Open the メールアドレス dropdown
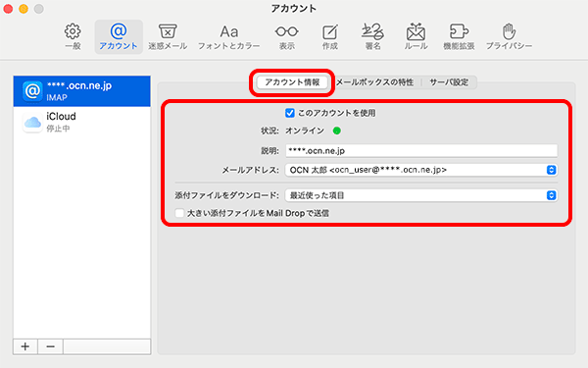Viewport: 588px width, 368px height. pos(421,170)
